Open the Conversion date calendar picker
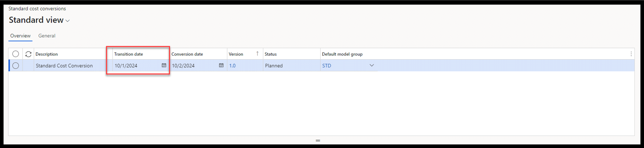Image resolution: width=644 pixels, height=148 pixels. [221, 66]
